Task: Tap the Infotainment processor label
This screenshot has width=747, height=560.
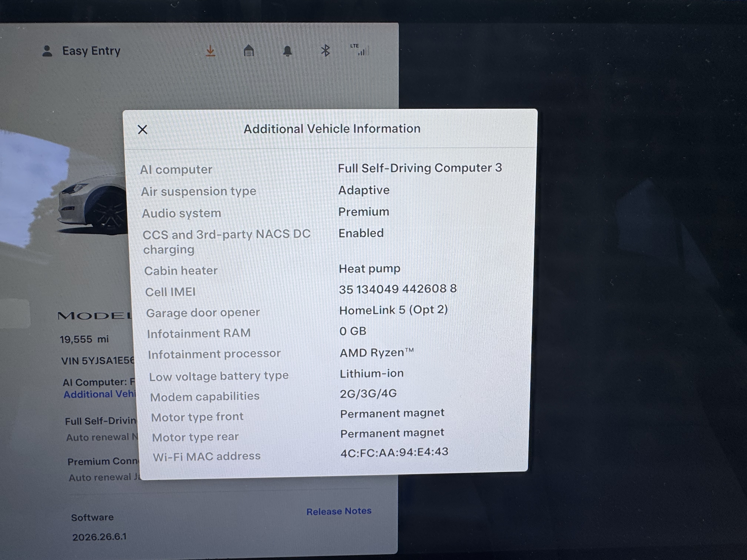Action: tap(214, 354)
